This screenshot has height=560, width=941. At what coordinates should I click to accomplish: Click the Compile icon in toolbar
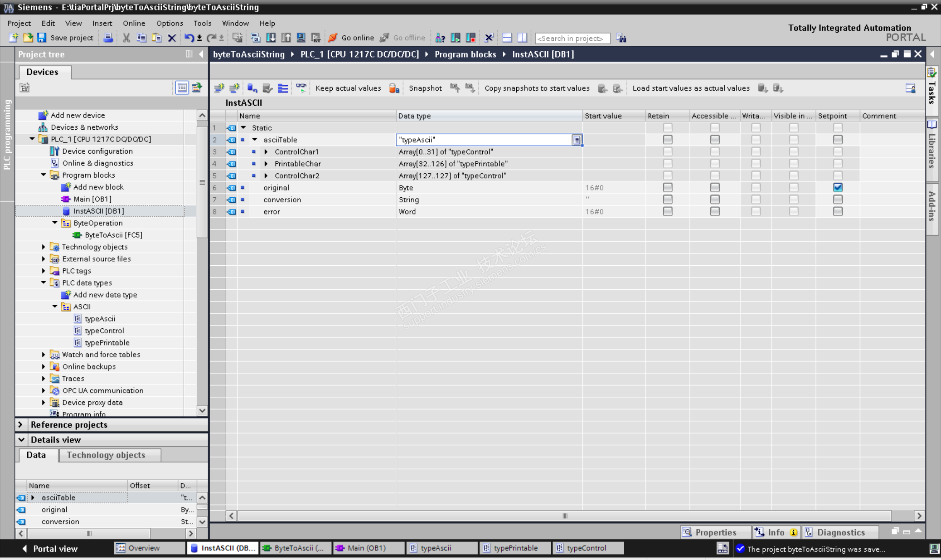point(255,38)
